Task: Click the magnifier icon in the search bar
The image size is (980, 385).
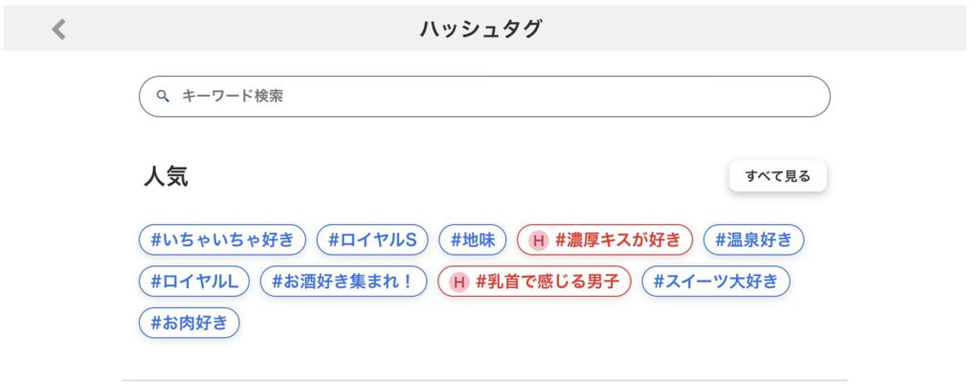Action: coord(163,96)
